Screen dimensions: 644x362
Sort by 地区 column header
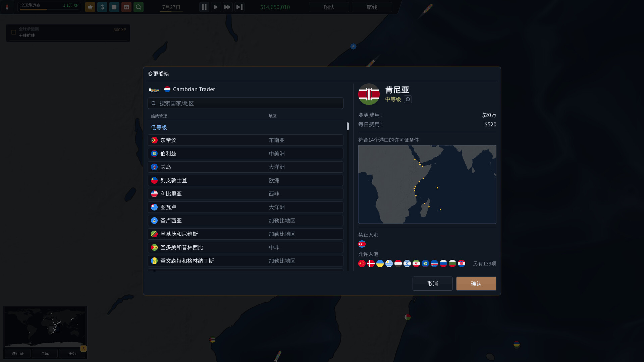click(x=272, y=116)
